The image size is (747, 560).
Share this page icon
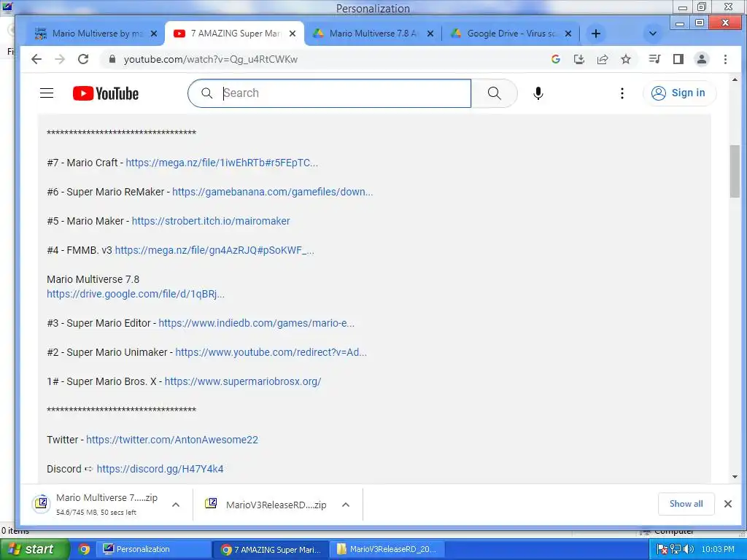click(603, 59)
